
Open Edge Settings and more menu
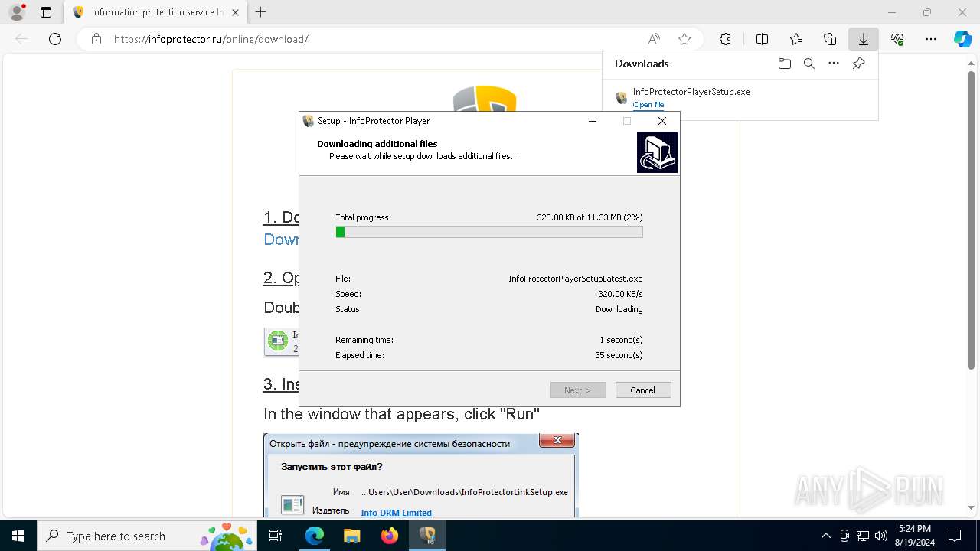931,39
